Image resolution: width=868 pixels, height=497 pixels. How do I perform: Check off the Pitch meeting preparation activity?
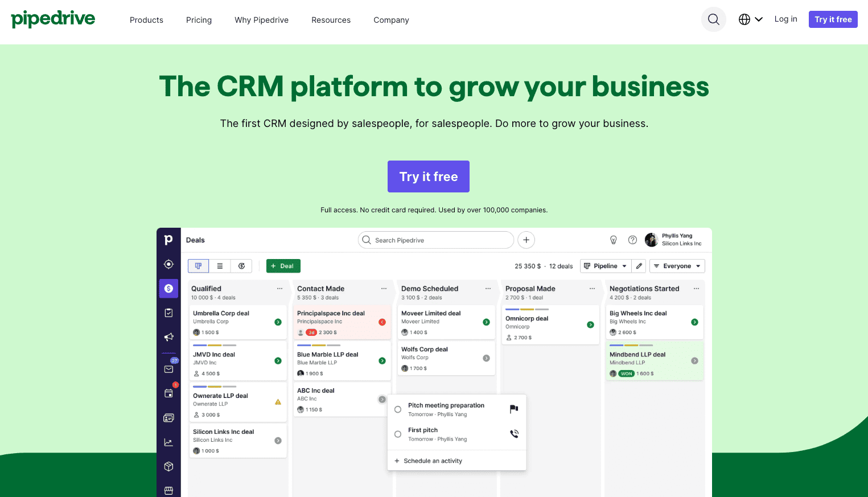pos(398,409)
